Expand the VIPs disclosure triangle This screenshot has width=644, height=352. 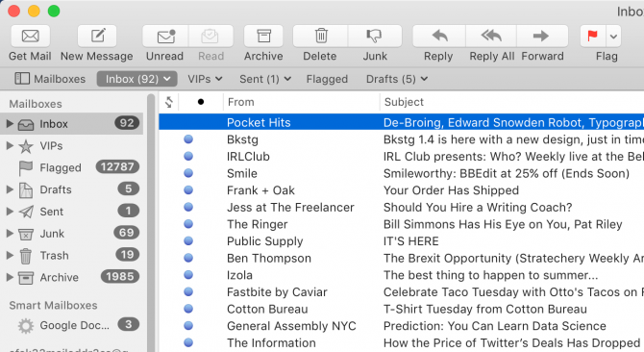[x=10, y=145]
